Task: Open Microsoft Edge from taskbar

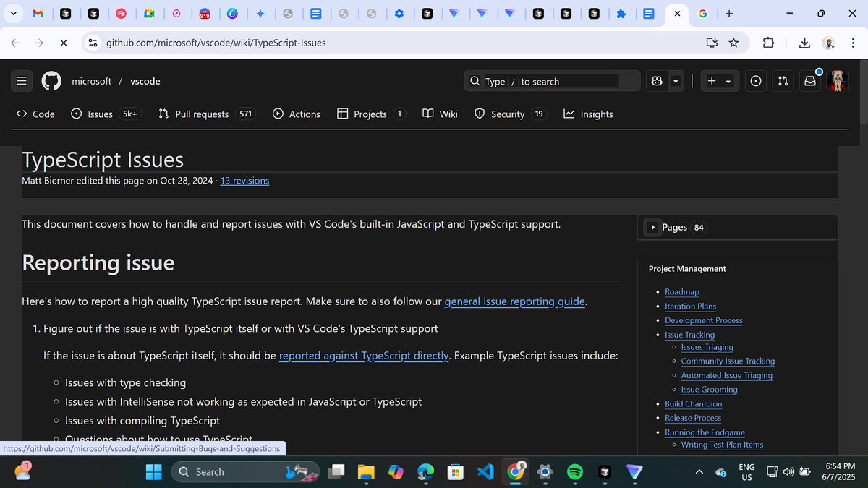Action: click(425, 471)
